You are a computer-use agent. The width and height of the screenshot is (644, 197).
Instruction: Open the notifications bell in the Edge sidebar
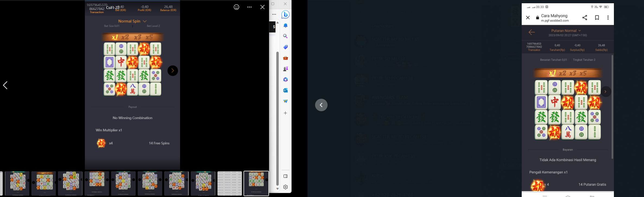286,25
